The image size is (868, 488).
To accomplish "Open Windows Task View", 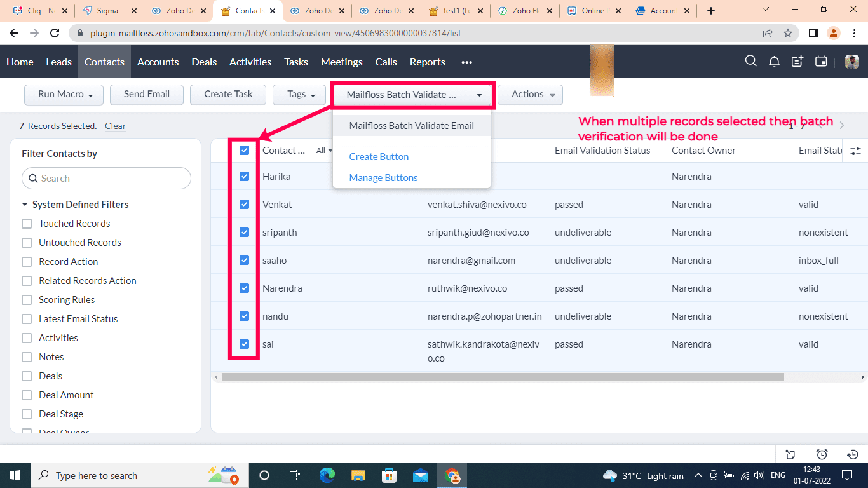I will point(295,475).
